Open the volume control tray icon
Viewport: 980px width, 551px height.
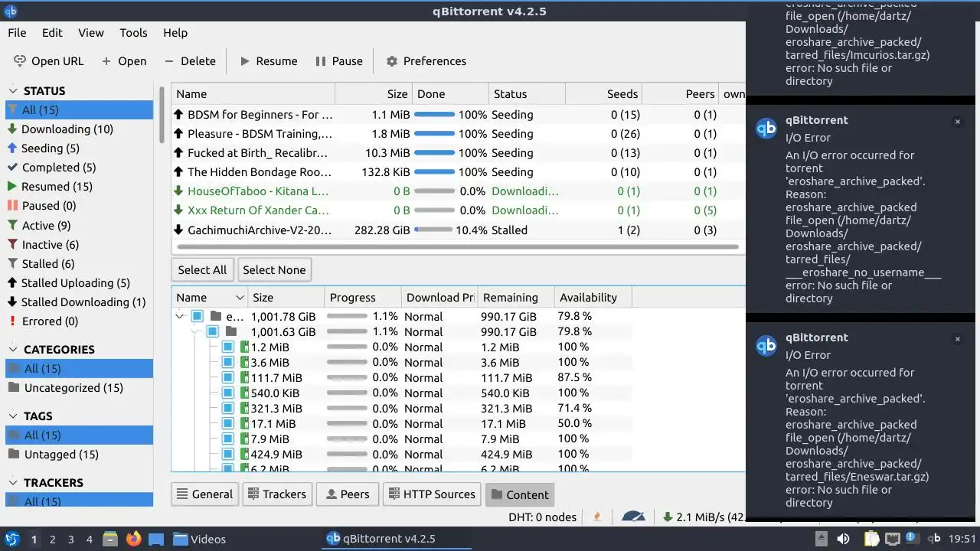coord(843,539)
